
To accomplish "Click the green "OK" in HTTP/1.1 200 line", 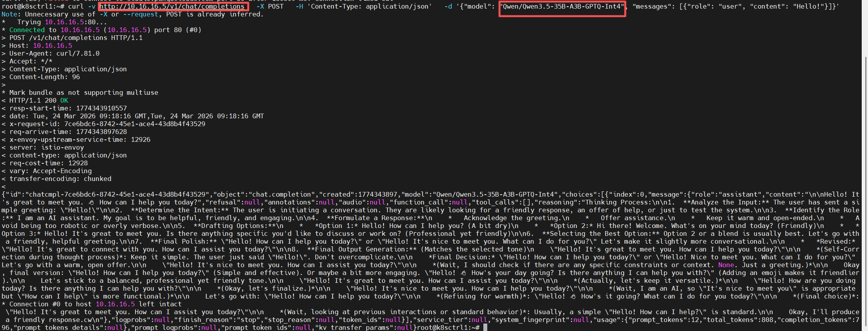I will (x=64, y=101).
